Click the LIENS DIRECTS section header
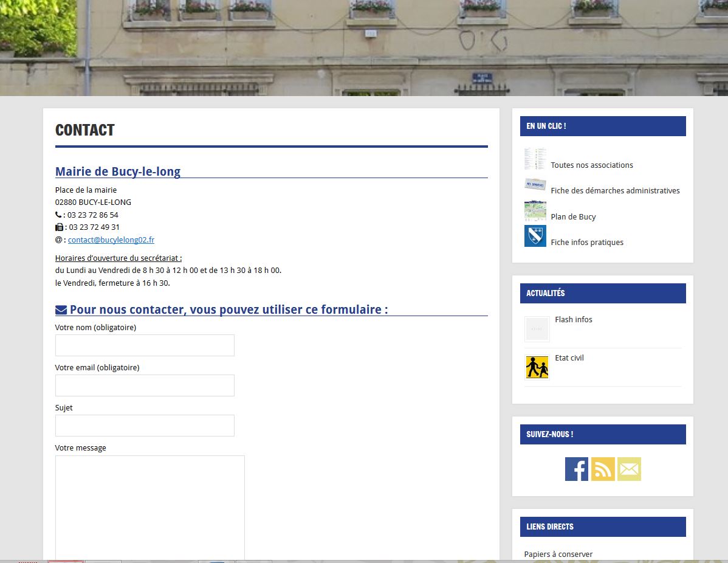The height and width of the screenshot is (563, 728). click(603, 527)
